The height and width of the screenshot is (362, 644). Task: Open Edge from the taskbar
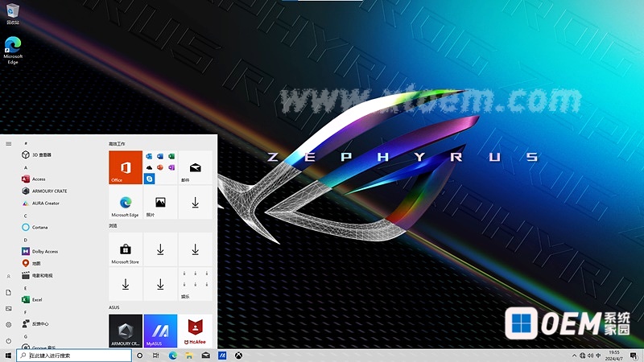[x=172, y=356]
